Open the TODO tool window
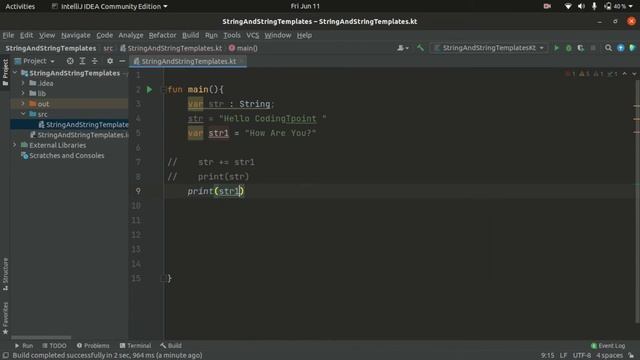Viewport: 640px width, 360px height. tap(54, 346)
